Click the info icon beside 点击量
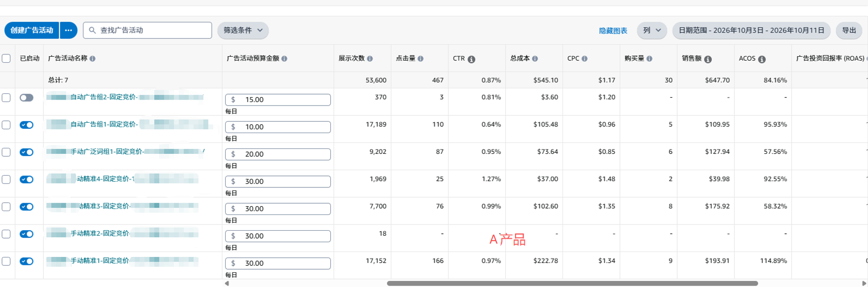This screenshot has height=287, width=868. coord(420,59)
